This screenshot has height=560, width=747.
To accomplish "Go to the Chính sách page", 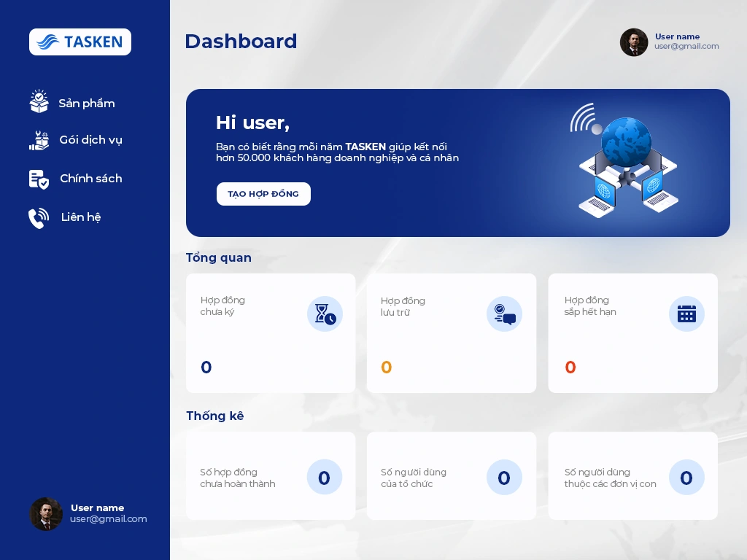I will (91, 179).
